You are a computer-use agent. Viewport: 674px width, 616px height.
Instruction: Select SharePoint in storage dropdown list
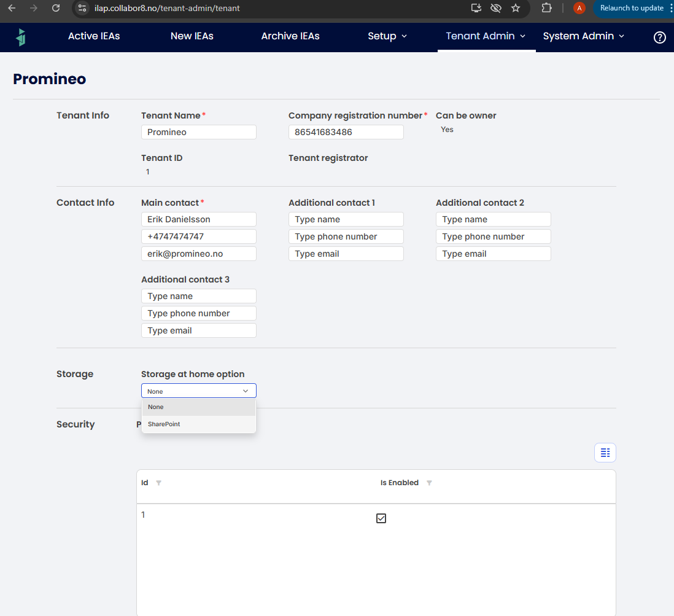pos(199,424)
